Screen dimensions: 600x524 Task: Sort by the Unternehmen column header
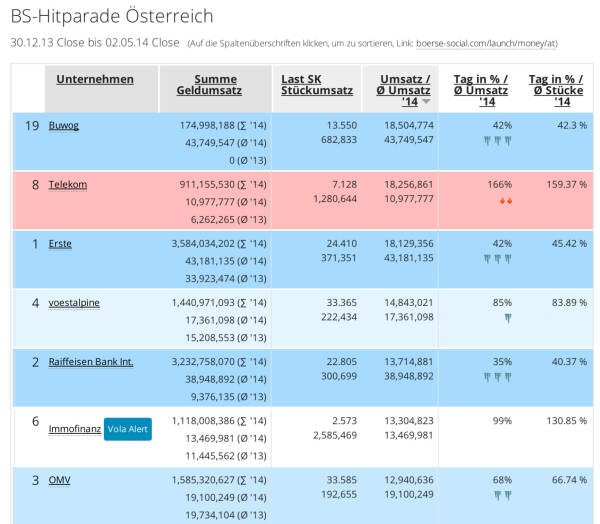click(95, 79)
